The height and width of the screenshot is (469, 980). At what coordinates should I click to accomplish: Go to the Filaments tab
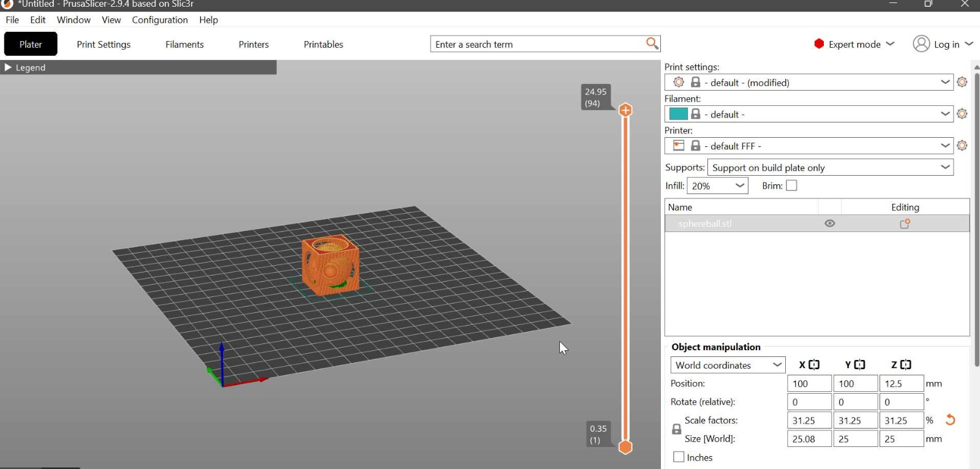184,44
